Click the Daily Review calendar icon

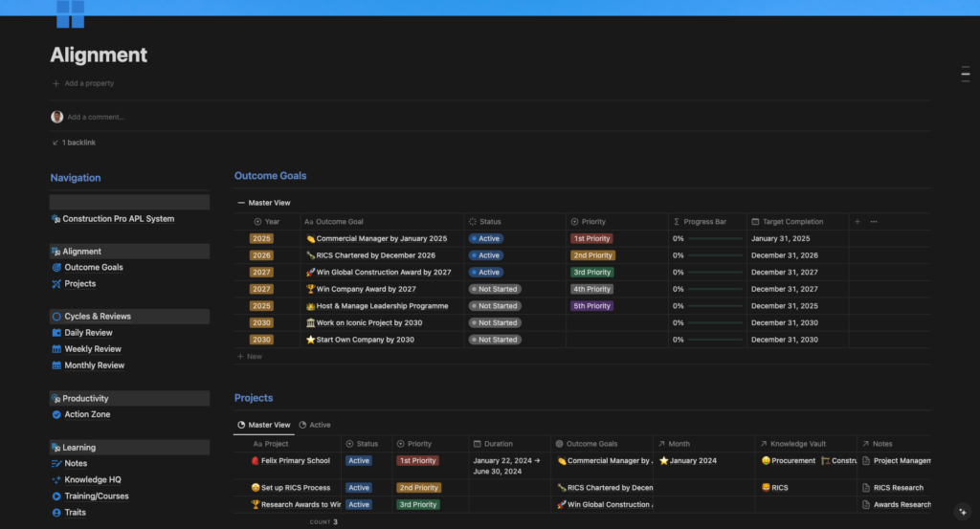[56, 333]
